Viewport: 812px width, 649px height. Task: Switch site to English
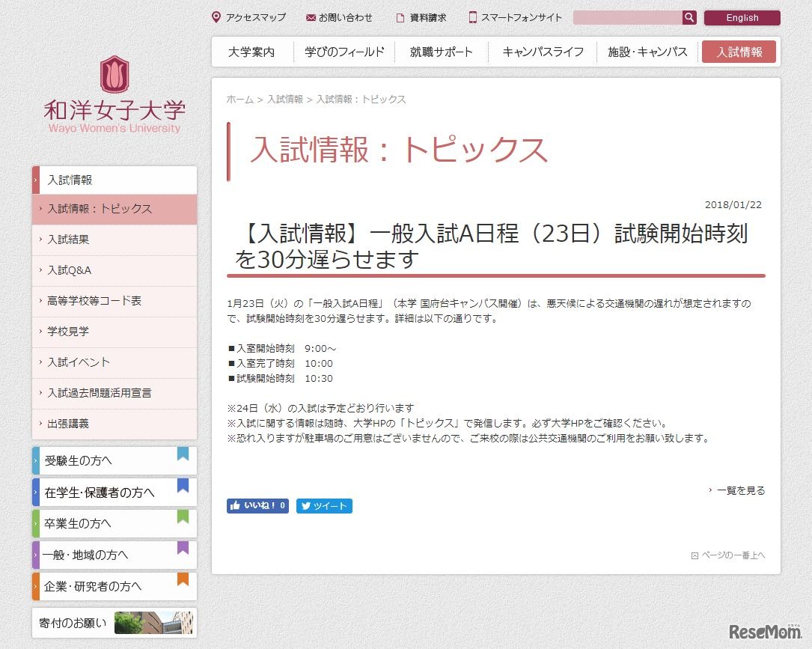(742, 18)
